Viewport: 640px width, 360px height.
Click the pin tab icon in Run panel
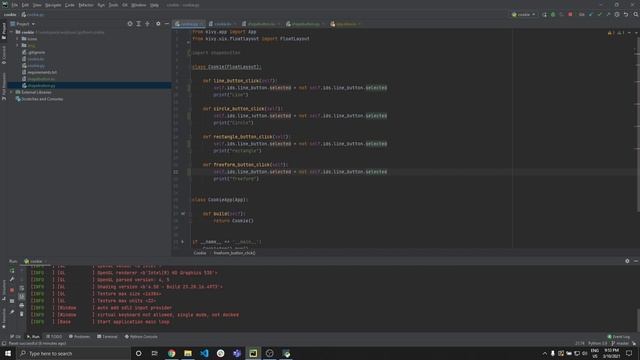(x=12, y=312)
